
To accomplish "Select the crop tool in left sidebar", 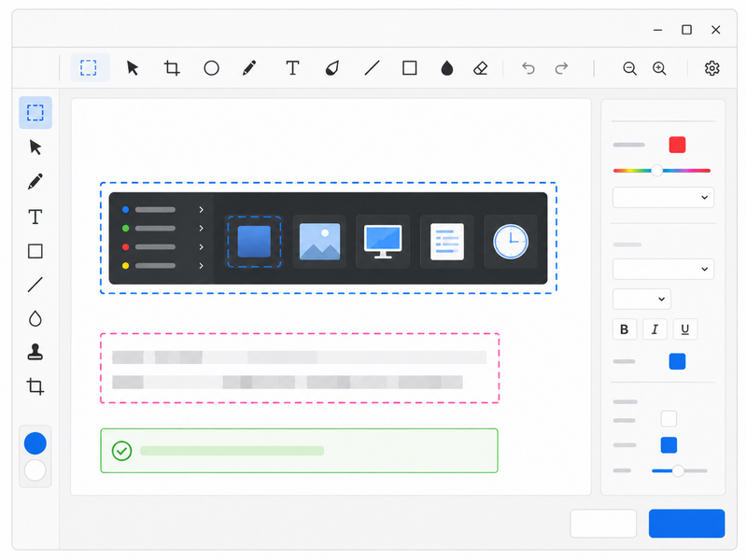I will [35, 386].
